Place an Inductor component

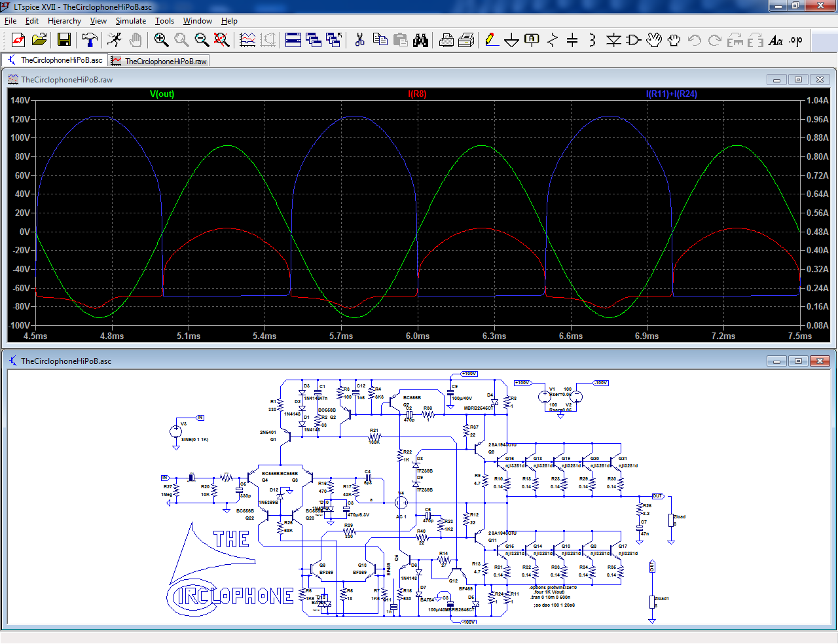point(592,41)
